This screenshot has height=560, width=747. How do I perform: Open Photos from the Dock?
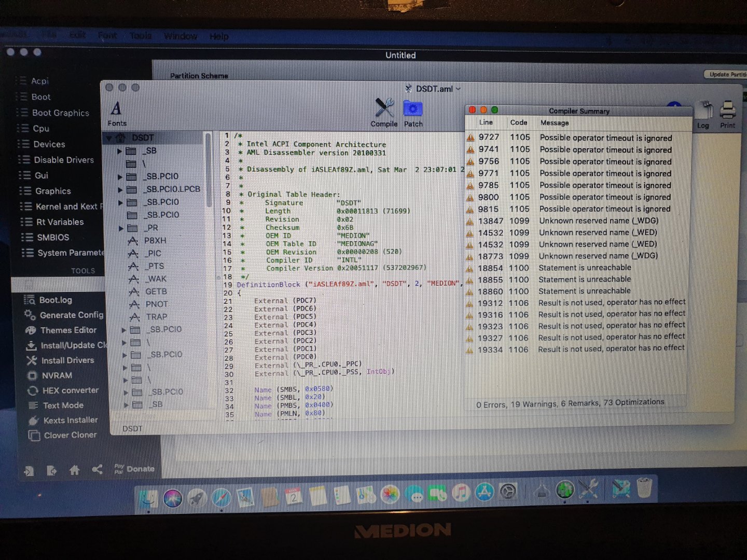391,494
